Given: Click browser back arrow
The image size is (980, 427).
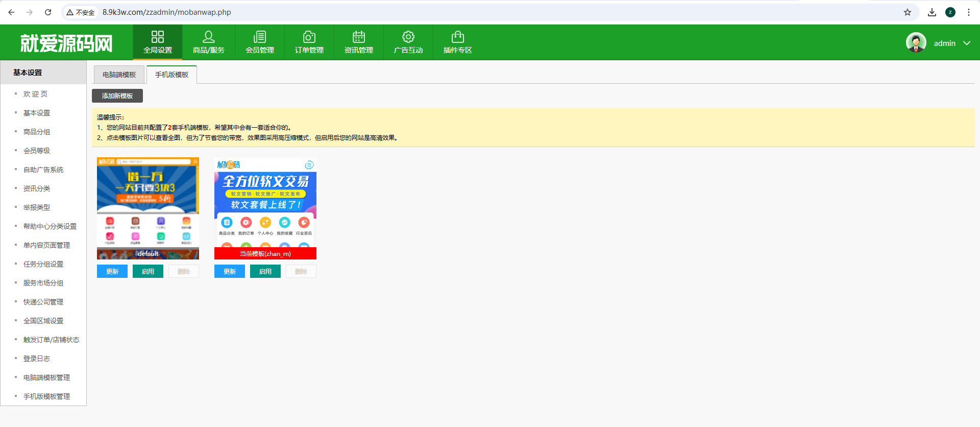Looking at the screenshot, I should coord(11,12).
